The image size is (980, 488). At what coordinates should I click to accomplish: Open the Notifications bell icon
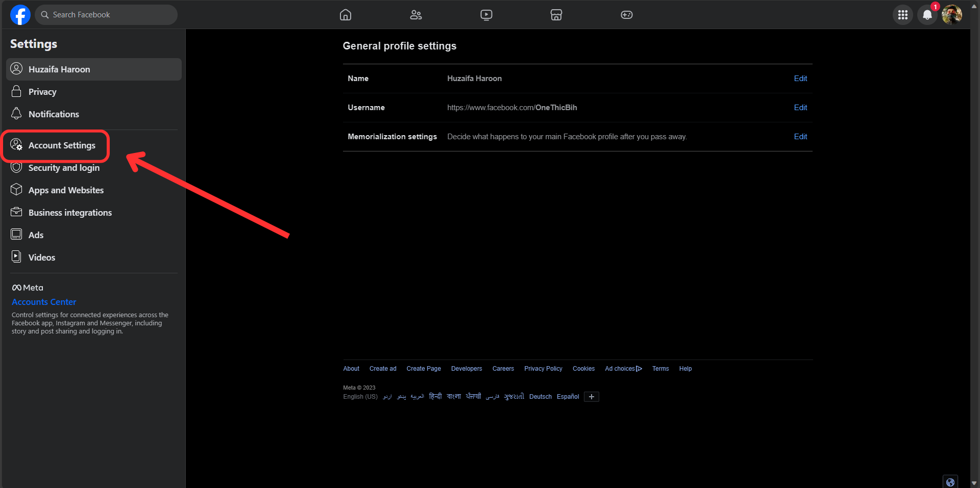[927, 15]
